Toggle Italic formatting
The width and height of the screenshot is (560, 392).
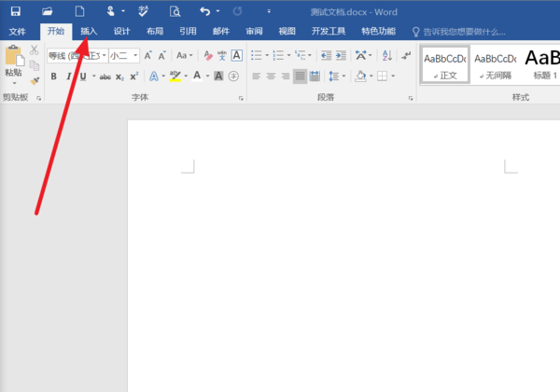[68, 77]
